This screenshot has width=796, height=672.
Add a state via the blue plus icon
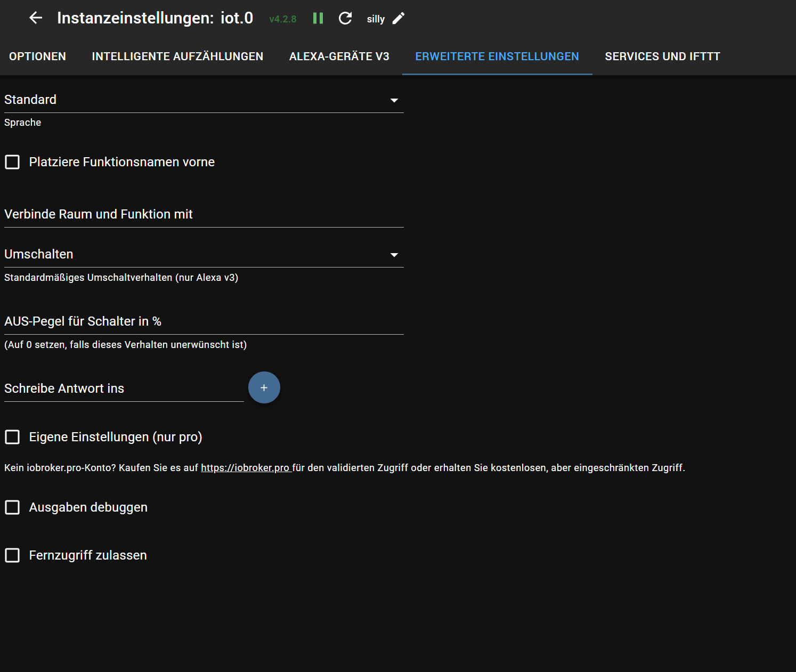click(264, 387)
